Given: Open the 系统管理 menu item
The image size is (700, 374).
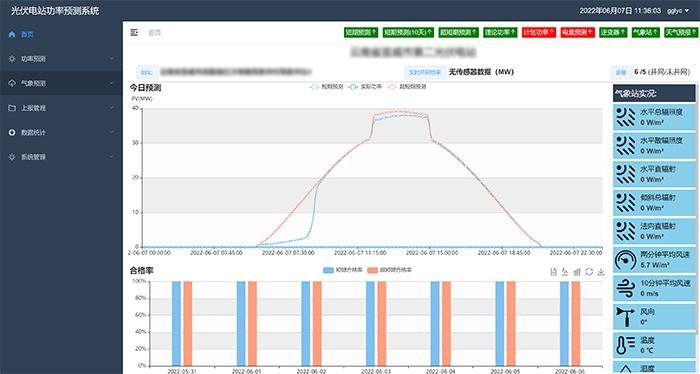Looking at the screenshot, I should (x=61, y=157).
